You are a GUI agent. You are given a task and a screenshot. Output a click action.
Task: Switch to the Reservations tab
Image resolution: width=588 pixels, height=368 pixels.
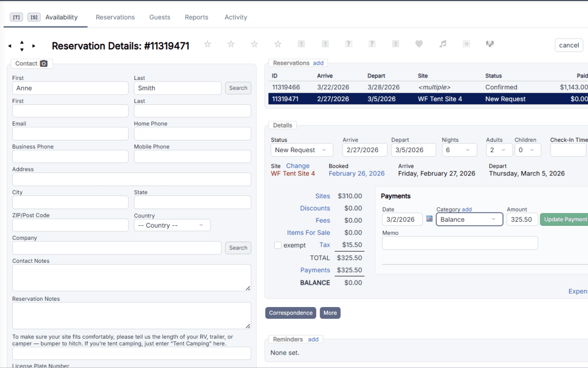pyautogui.click(x=115, y=17)
